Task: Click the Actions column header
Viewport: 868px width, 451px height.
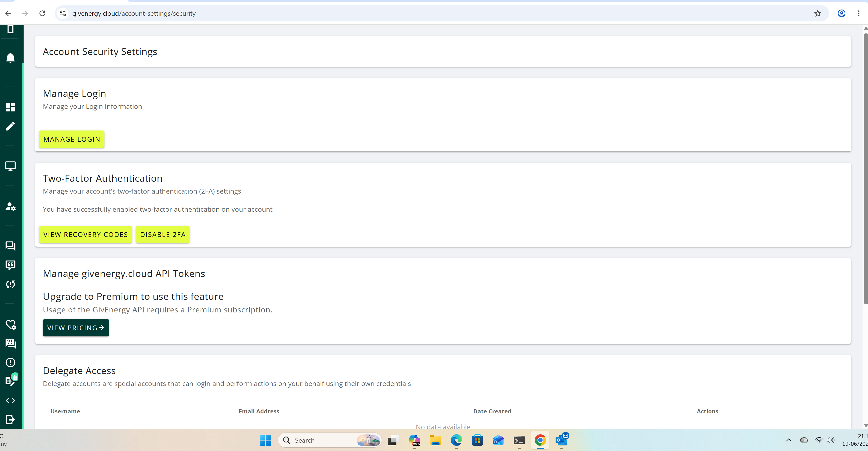Action: [x=708, y=411]
